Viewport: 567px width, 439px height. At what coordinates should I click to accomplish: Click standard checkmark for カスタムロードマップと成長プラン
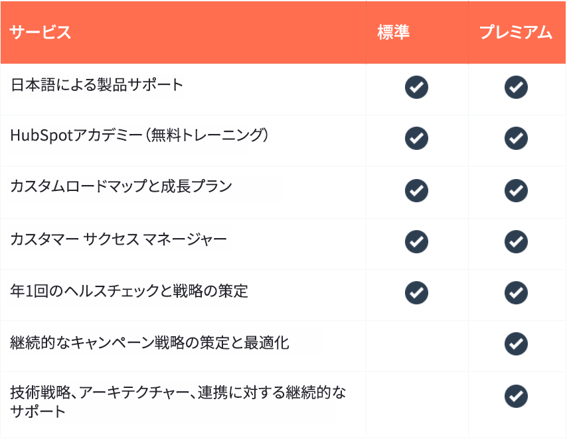[x=417, y=190]
